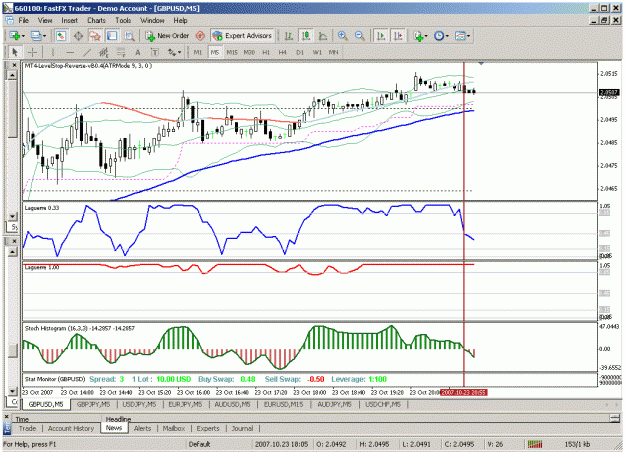Switch to bar chart display
The image size is (625, 452).
click(x=289, y=36)
